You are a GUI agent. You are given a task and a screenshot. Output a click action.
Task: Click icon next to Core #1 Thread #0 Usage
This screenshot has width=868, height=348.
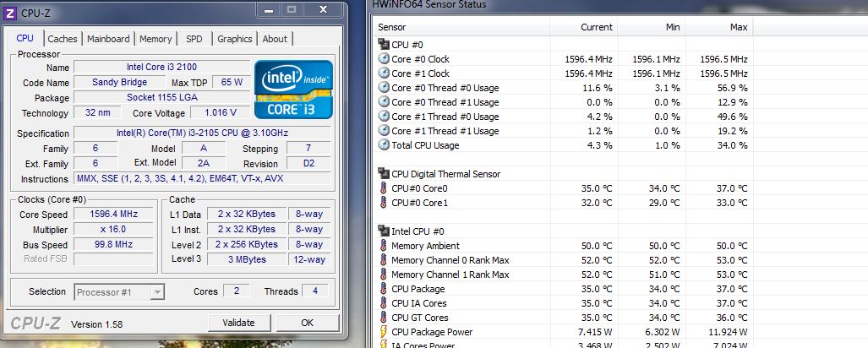pyautogui.click(x=384, y=117)
